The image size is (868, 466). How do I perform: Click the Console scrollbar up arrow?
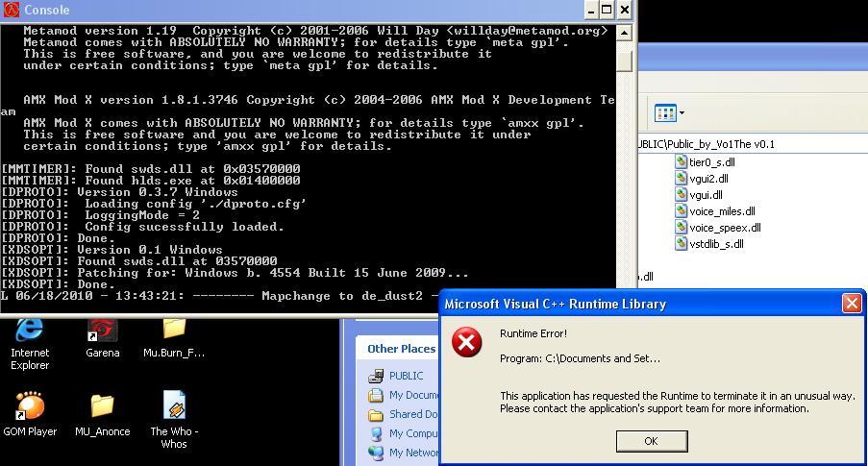[x=624, y=33]
